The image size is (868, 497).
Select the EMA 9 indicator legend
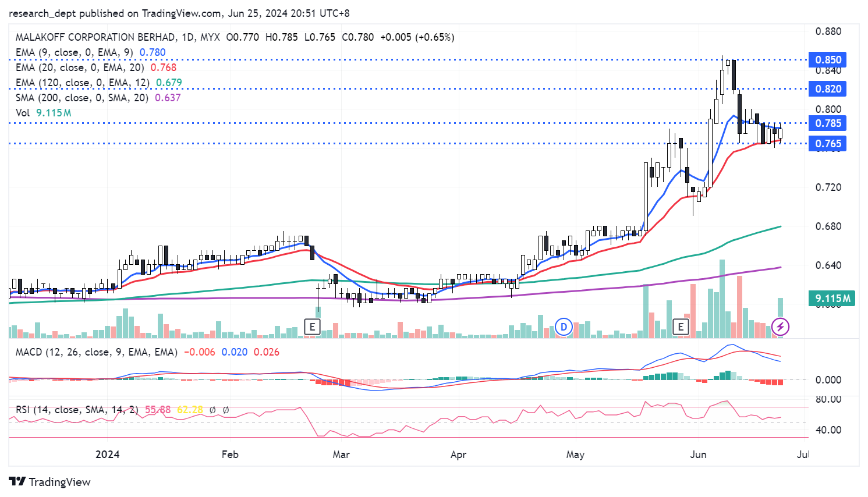pos(74,52)
